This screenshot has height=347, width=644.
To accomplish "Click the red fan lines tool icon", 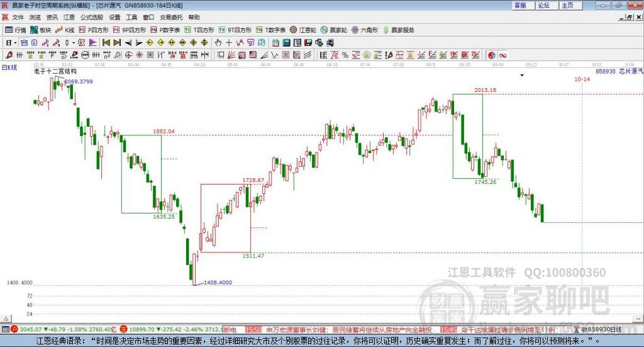I will coord(231,55).
